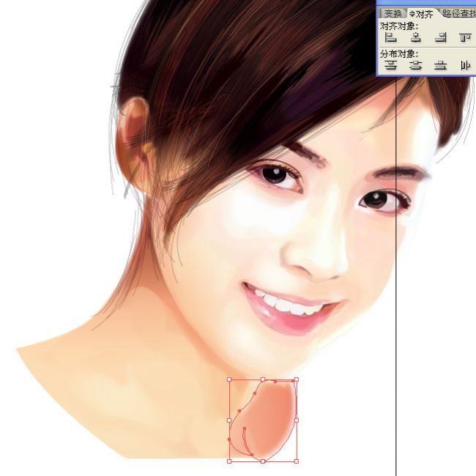The image size is (476, 476).
Task: Switch to the 变换 (Transform) tab
Action: pos(392,14)
